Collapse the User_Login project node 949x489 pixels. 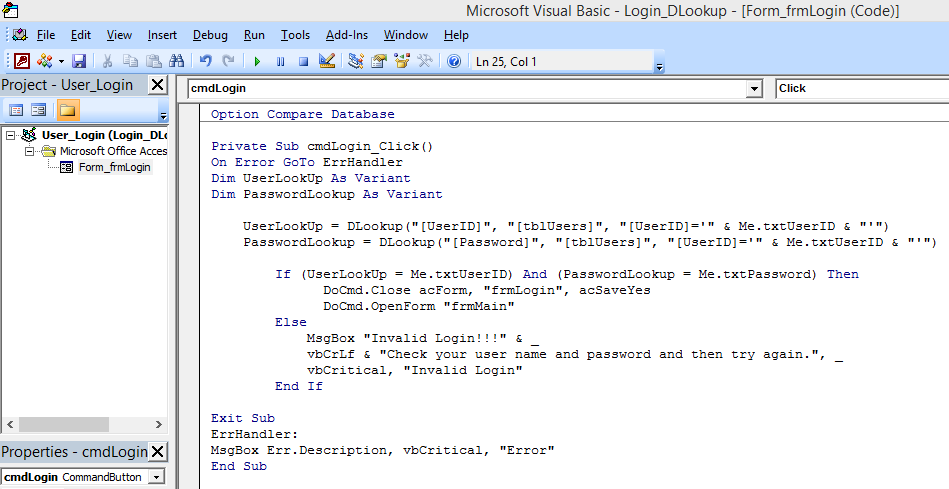point(10,135)
